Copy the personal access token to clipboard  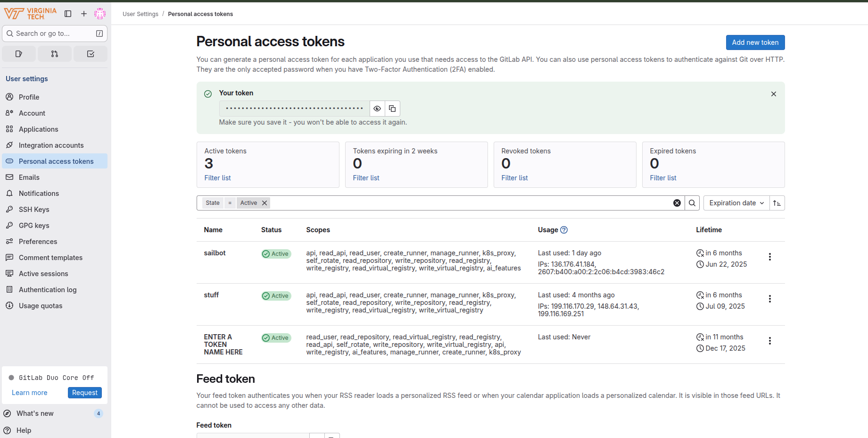392,109
